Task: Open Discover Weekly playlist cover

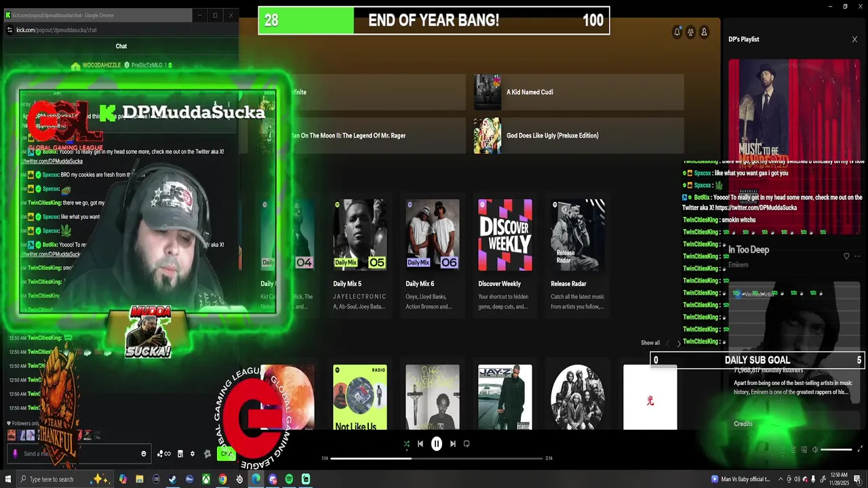Action: 505,235
